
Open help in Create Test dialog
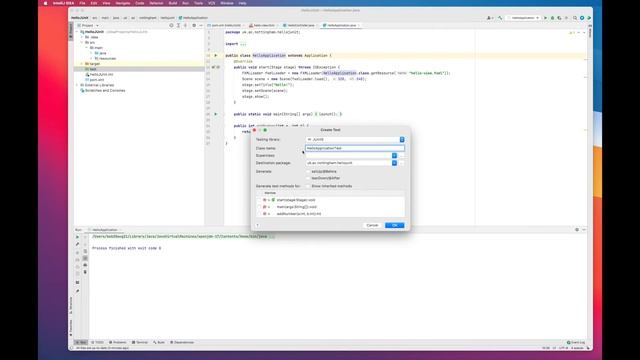pyautogui.click(x=258, y=225)
